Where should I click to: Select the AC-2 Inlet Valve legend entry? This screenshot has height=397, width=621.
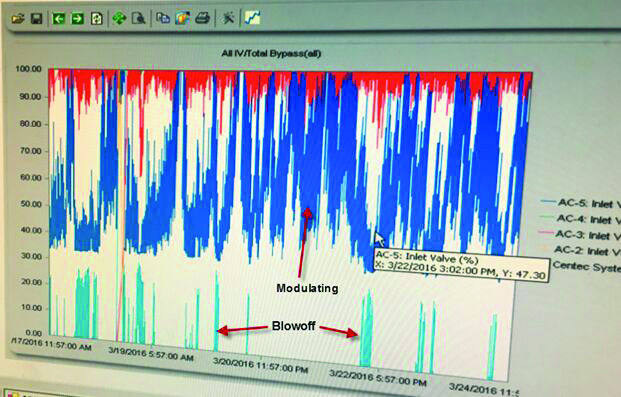tap(579, 250)
